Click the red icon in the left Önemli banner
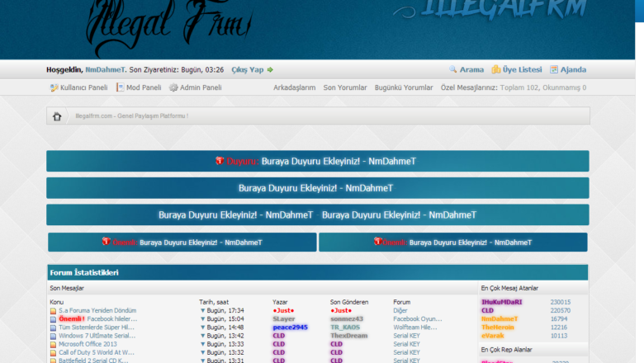Screen dimensions: 644x363 point(106,241)
